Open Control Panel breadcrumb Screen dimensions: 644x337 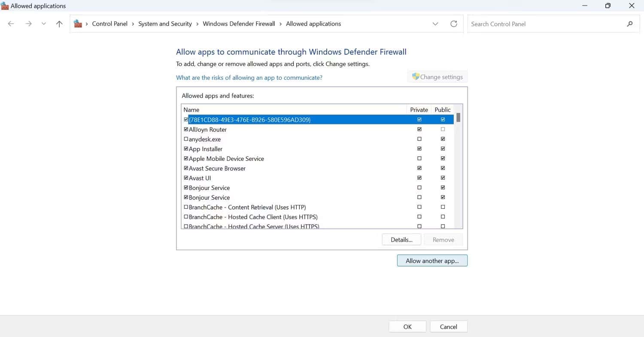pos(110,24)
